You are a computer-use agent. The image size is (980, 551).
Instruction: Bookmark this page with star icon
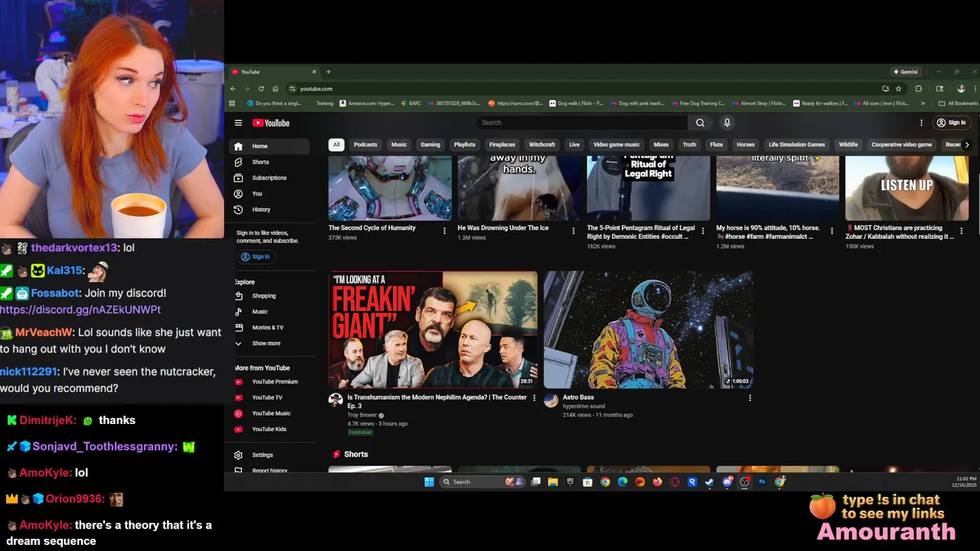click(899, 89)
